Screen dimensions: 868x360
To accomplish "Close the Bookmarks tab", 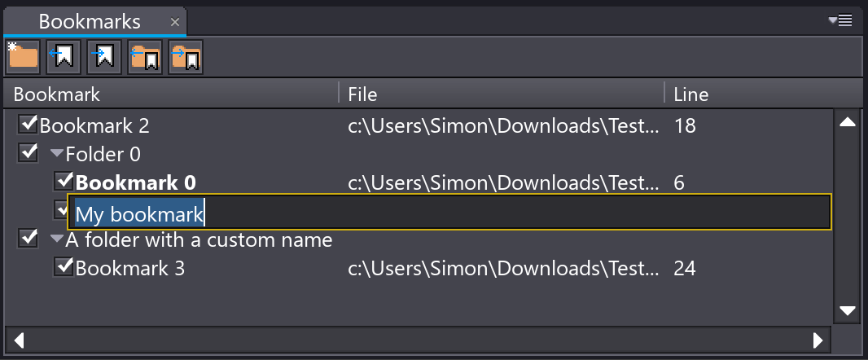I will (x=175, y=22).
